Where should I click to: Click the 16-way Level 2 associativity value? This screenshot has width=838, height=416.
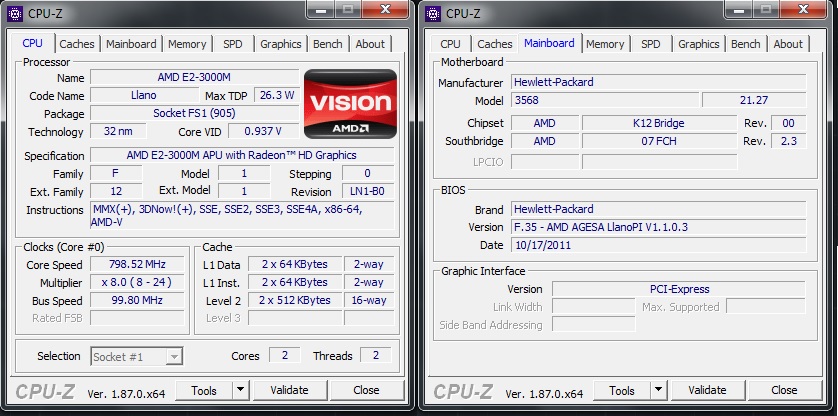coord(369,300)
